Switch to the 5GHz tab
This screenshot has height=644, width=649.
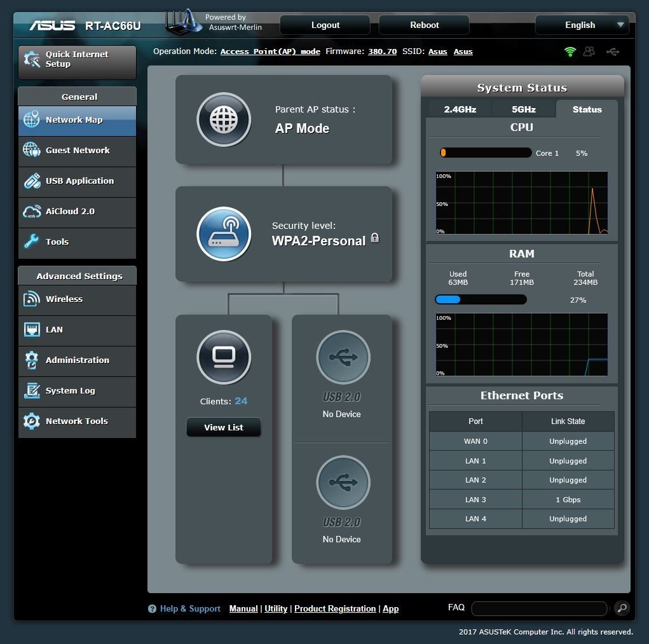pos(524,109)
